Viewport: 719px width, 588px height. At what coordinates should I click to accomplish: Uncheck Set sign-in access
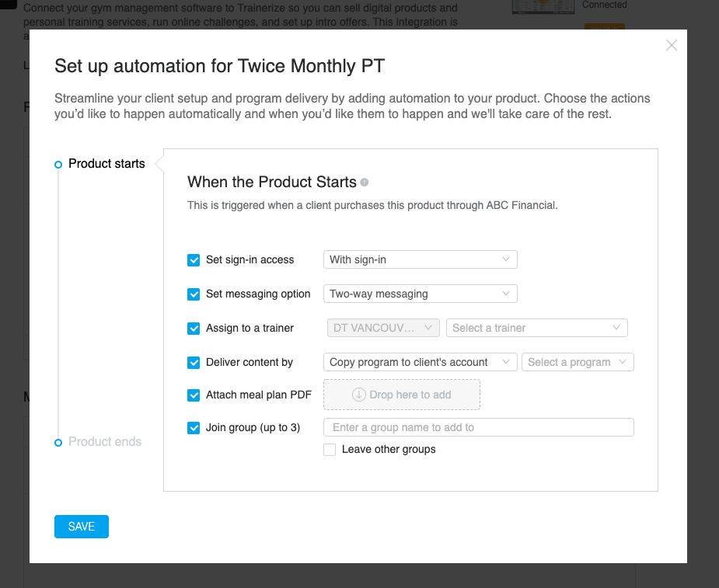point(194,260)
